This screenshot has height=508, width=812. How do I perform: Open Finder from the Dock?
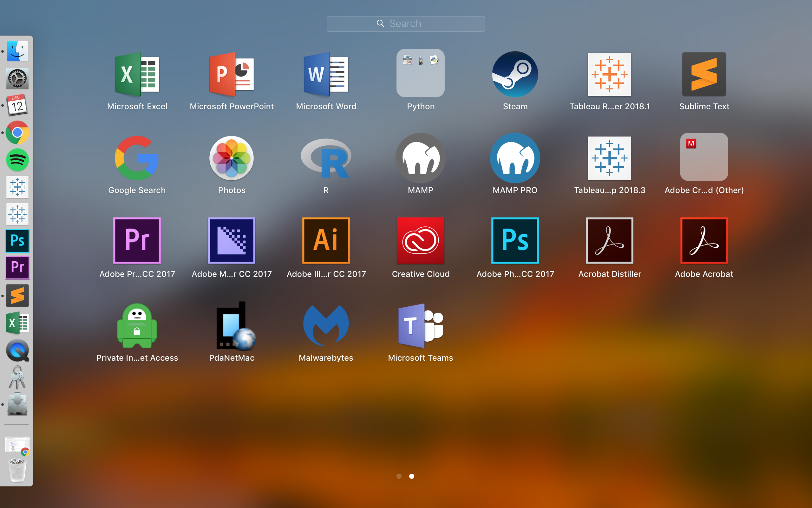(17, 51)
